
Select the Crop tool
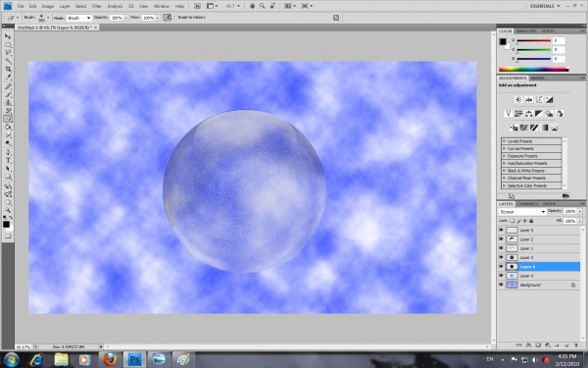click(x=8, y=69)
